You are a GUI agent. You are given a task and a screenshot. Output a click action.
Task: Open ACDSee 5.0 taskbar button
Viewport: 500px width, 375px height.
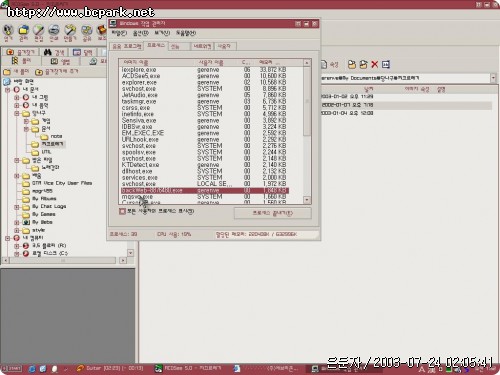[x=188, y=369]
